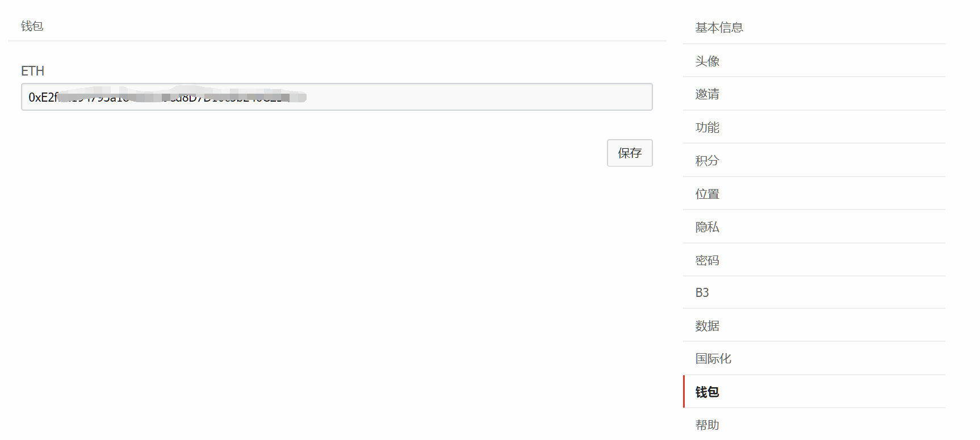Click the ETH field label
The image size is (980, 440).
pos(32,71)
